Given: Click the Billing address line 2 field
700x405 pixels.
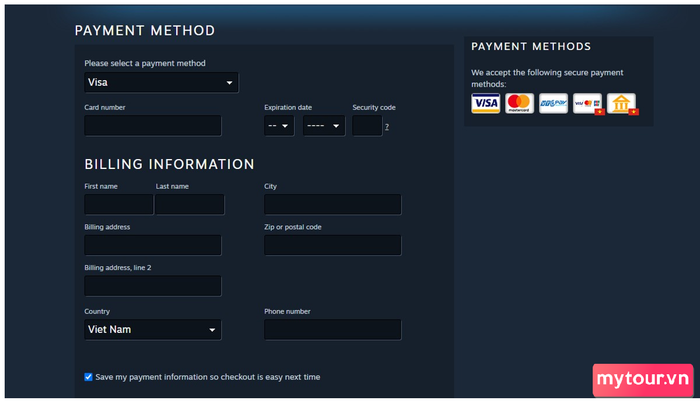Looking at the screenshot, I should click(153, 286).
